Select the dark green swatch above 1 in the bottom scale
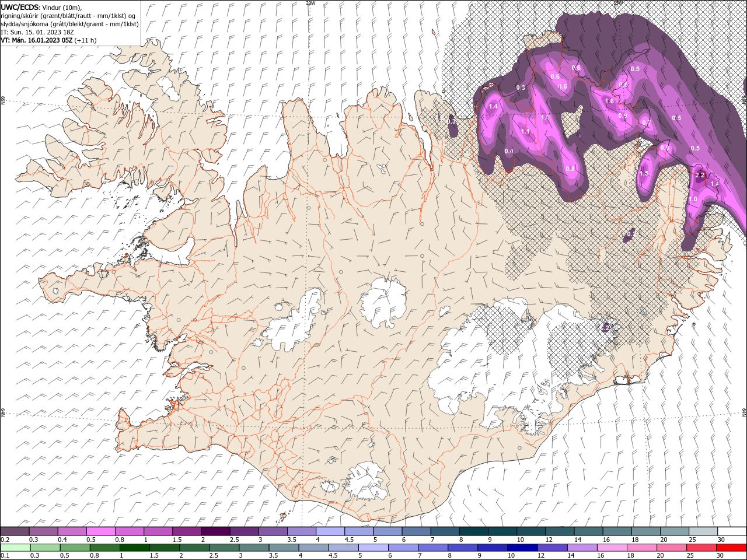The height and width of the screenshot is (560, 747). pos(135,548)
